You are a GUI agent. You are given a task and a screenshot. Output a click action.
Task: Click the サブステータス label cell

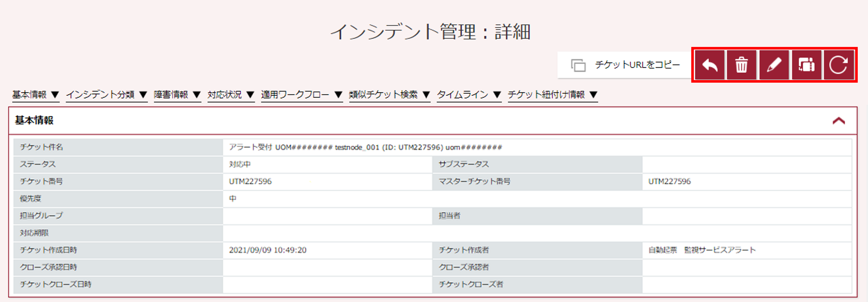click(537, 165)
